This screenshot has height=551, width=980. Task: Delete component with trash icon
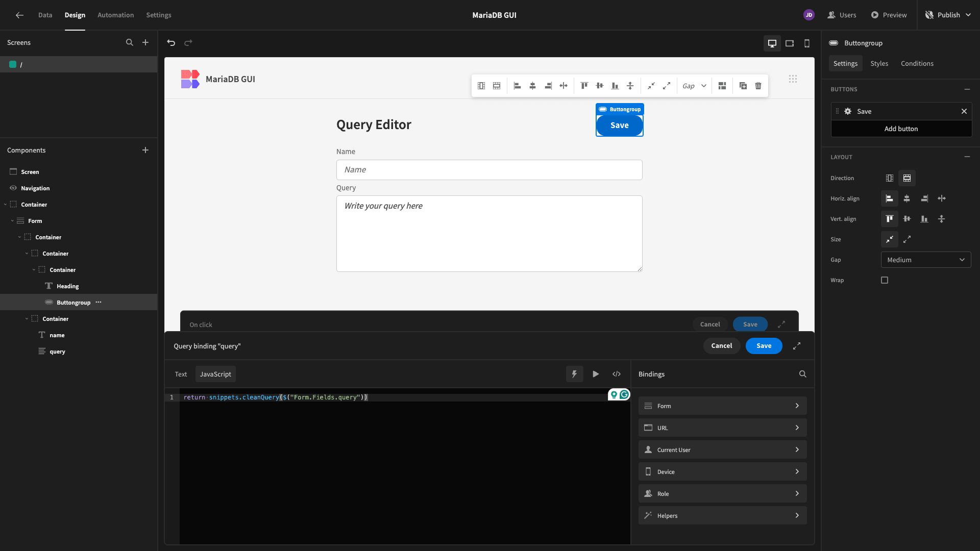tap(758, 86)
